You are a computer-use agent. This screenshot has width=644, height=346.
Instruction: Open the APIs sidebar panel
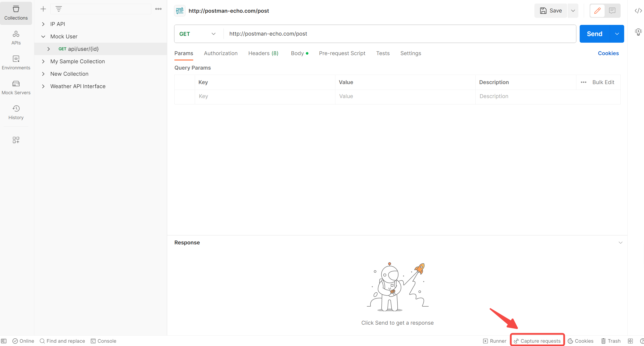click(x=16, y=38)
